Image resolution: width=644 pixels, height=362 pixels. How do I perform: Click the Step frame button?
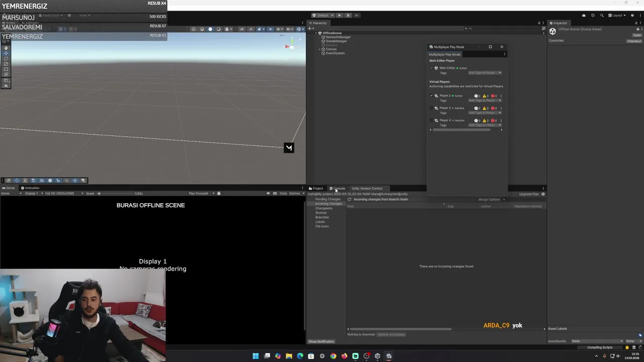click(357, 15)
